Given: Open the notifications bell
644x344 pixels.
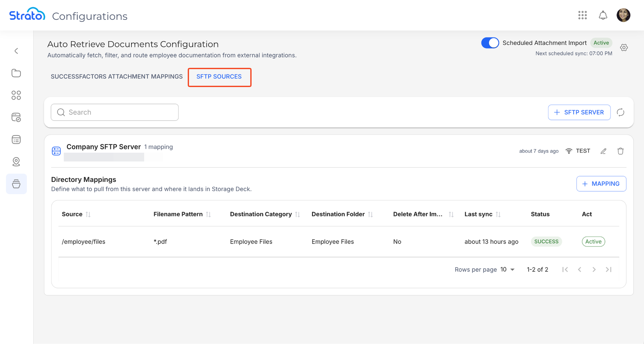Looking at the screenshot, I should (x=603, y=15).
